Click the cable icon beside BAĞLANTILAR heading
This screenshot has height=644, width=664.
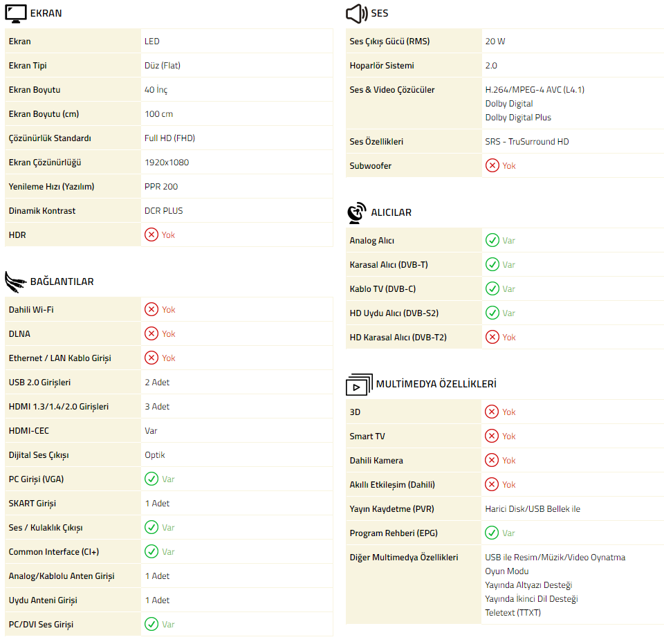pyautogui.click(x=15, y=282)
